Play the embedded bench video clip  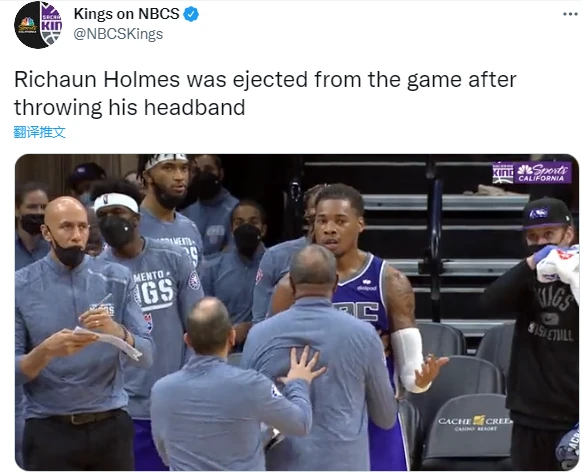coord(297,312)
